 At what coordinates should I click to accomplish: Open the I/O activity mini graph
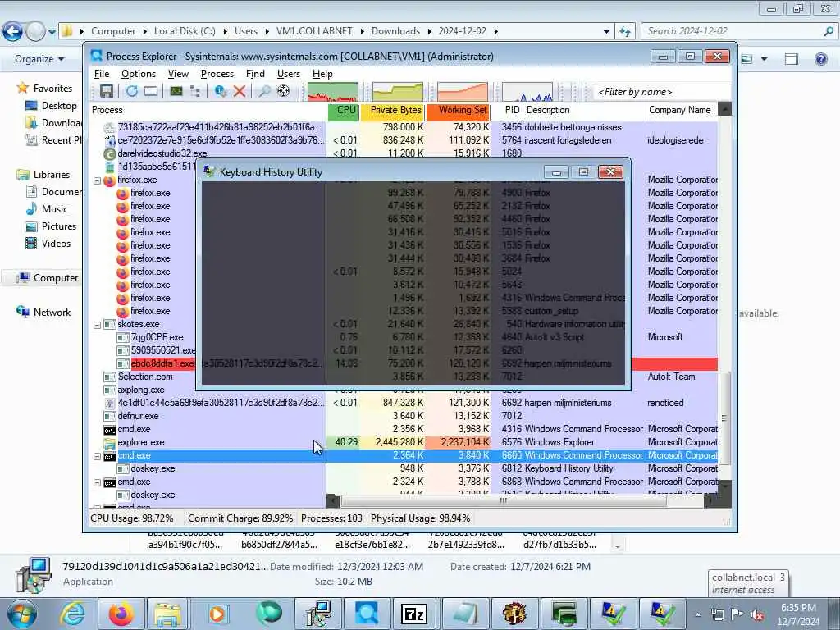click(x=527, y=92)
